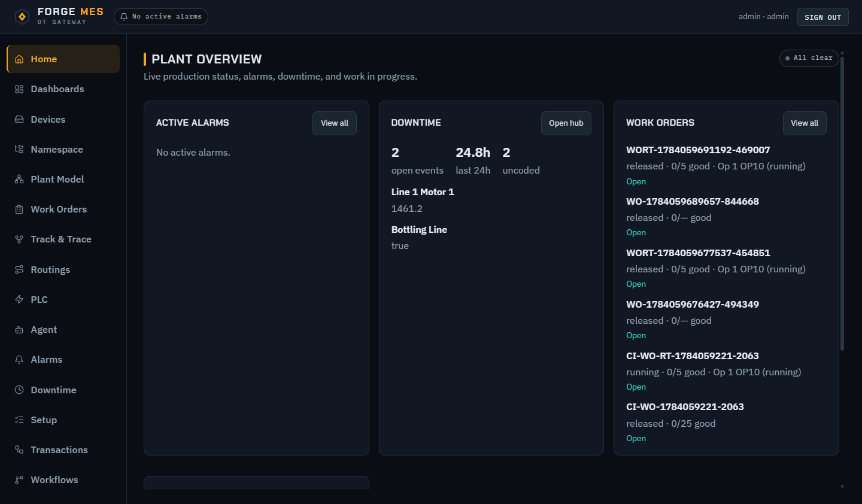Click the admin · admin user label

(x=763, y=17)
